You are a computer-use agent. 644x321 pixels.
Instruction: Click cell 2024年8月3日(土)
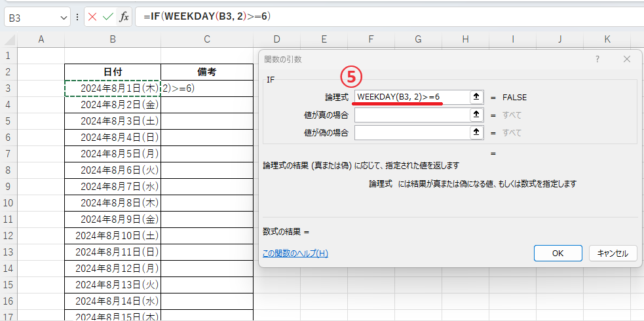coord(113,121)
